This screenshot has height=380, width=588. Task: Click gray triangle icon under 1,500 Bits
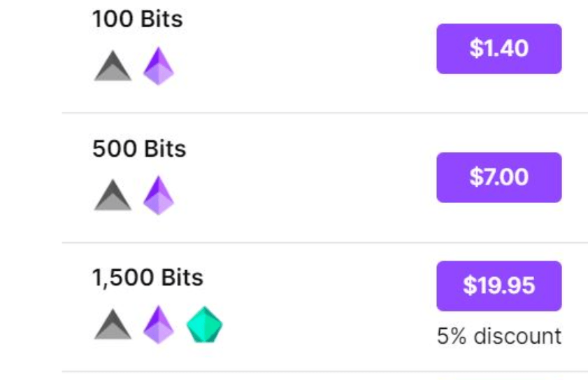pos(113,325)
